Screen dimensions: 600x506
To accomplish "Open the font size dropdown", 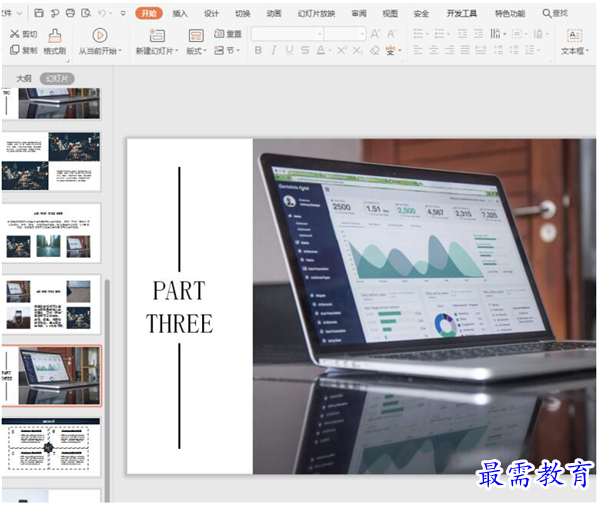I will pyautogui.click(x=362, y=34).
